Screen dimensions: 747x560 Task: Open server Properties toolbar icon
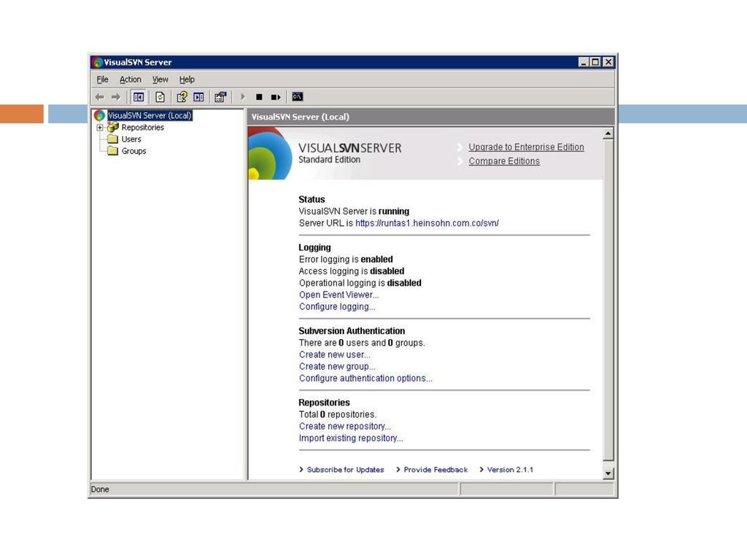pos(220,97)
